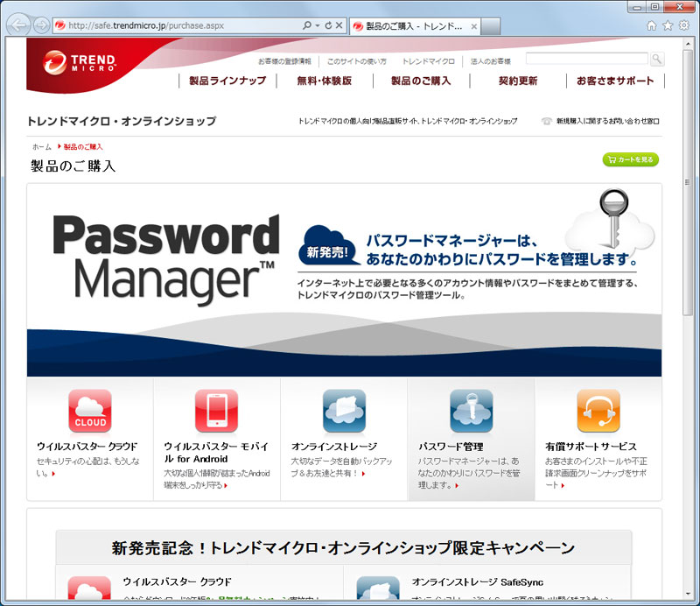The width and height of the screenshot is (700, 606).
Task: Open the browser Home icon
Action: [x=652, y=25]
